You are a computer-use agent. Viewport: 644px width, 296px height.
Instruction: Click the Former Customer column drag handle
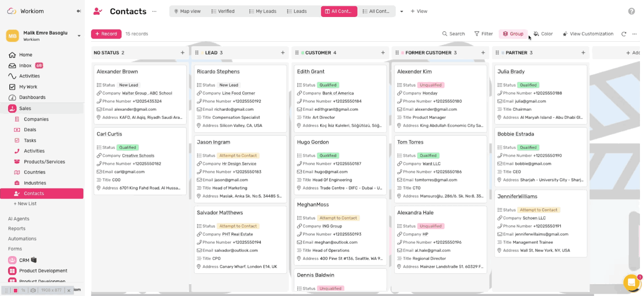pyautogui.click(x=396, y=52)
